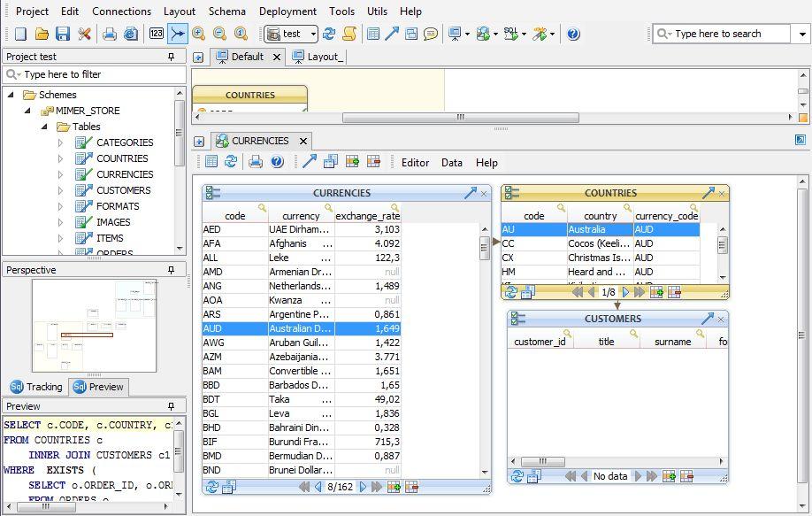Viewport: 812px width, 516px height.
Task: Open the test connection dropdown
Action: click(313, 35)
